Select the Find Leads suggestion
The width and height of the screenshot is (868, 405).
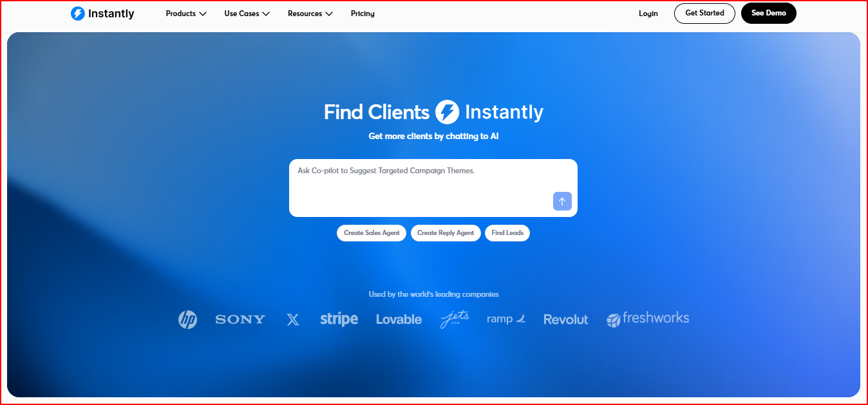507,233
